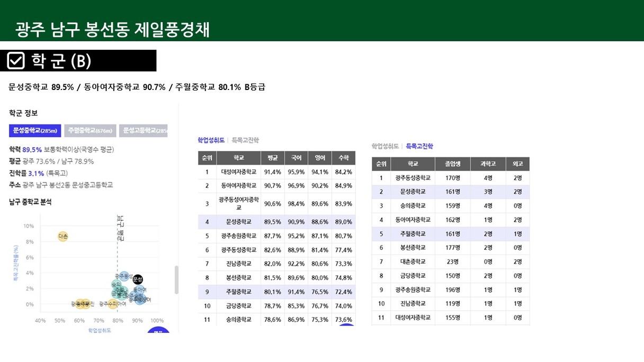Click the school panel vertical scrollbar
Image resolution: width=644 pixels, height=362 pixels.
click(176, 280)
